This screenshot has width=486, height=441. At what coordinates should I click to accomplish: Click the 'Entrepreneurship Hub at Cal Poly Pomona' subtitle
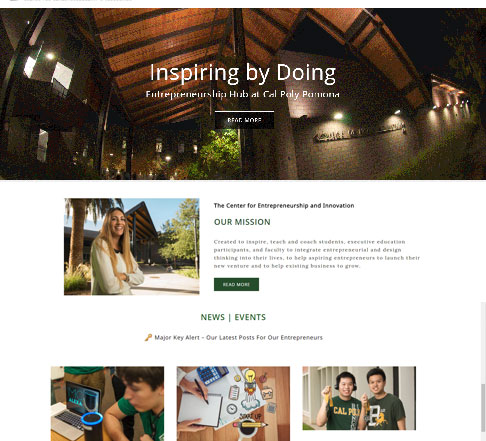[x=243, y=94]
